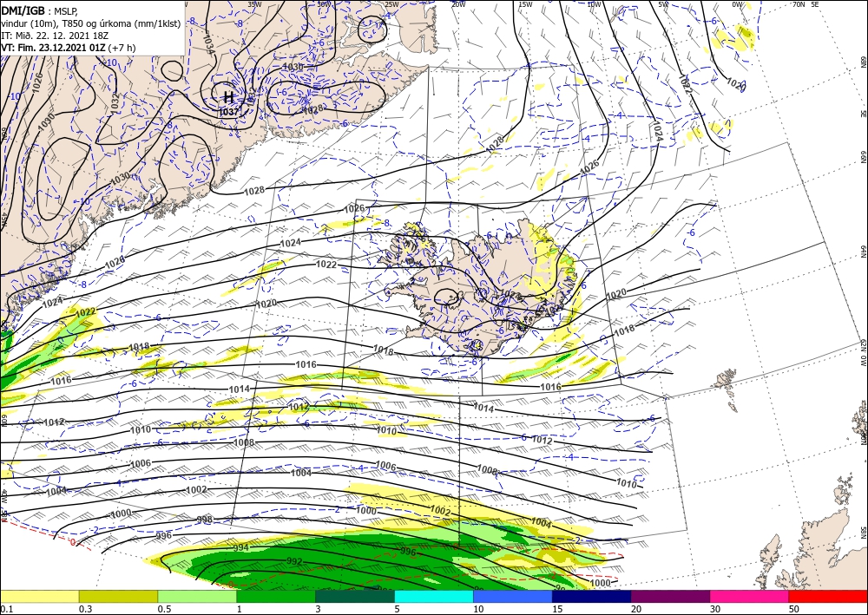Click the '70N 5E' corner label
The width and height of the screenshot is (868, 615).
806,4
